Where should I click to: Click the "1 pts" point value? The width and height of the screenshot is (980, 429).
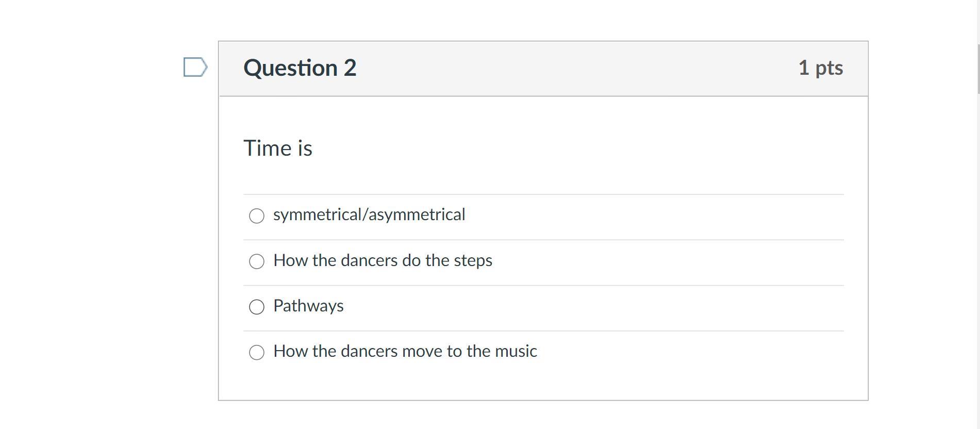point(820,68)
